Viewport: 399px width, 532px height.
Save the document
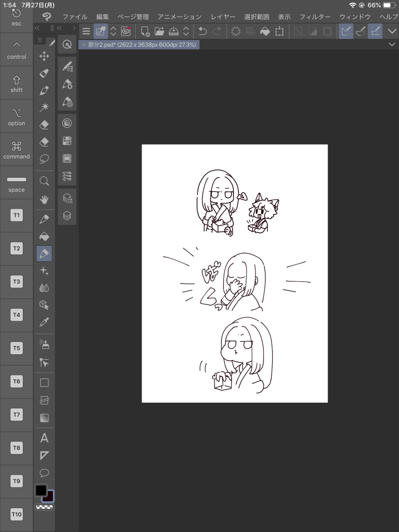click(x=174, y=31)
